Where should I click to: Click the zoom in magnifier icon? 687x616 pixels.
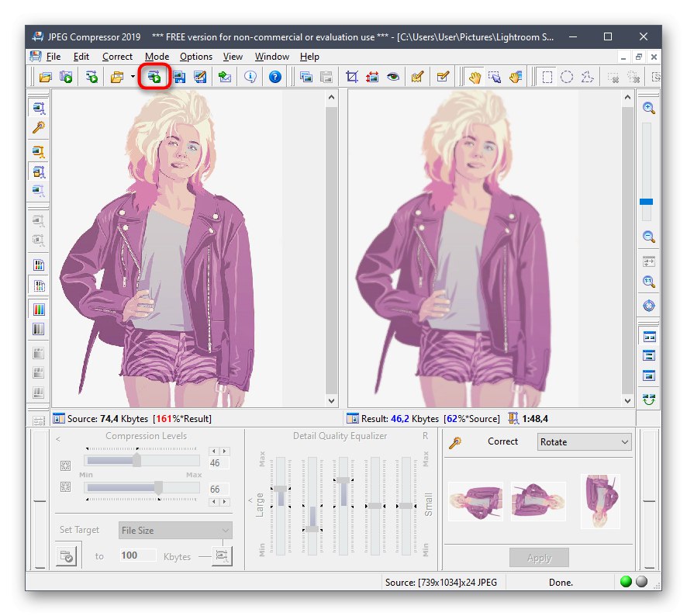[x=648, y=108]
